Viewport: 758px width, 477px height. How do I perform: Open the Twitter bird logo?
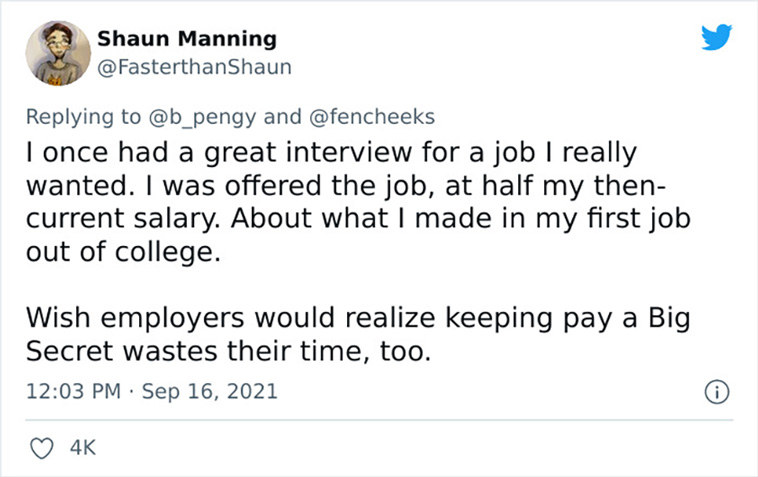(x=716, y=37)
